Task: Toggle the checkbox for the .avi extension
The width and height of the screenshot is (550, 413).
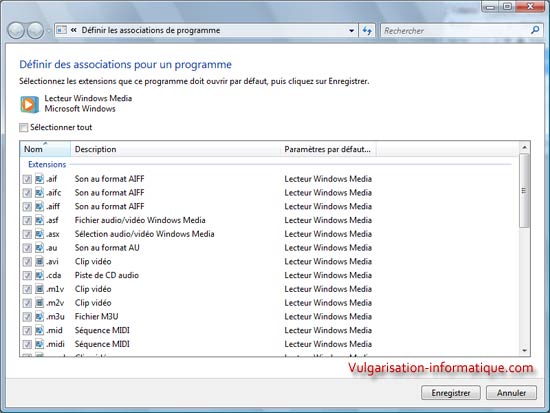Action: coord(27,262)
